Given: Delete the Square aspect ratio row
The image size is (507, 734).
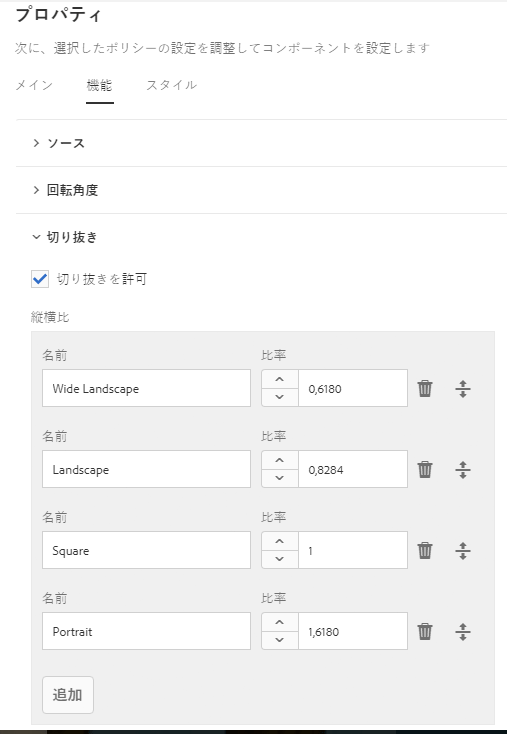Looking at the screenshot, I should click(425, 550).
